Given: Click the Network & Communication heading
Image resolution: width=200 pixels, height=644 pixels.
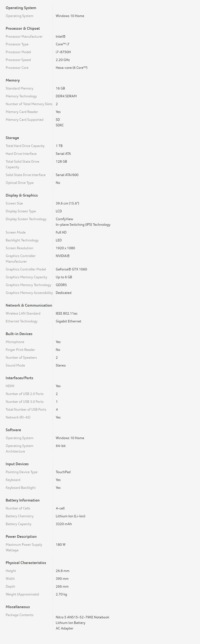Looking at the screenshot, I should (x=29, y=305).
